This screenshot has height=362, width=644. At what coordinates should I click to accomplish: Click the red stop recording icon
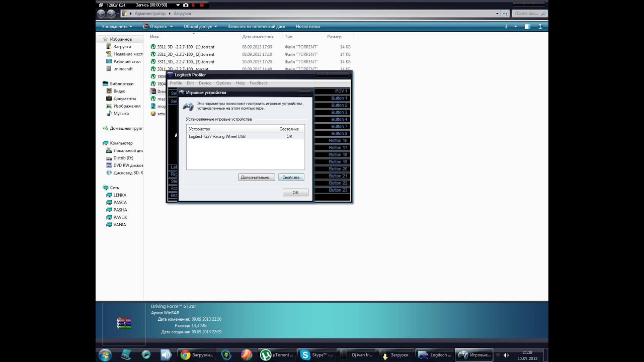click(202, 5)
